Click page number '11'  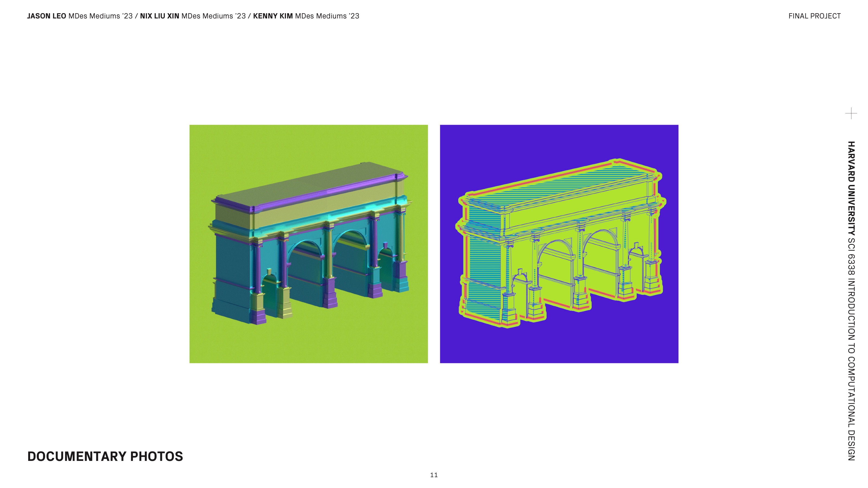434,475
